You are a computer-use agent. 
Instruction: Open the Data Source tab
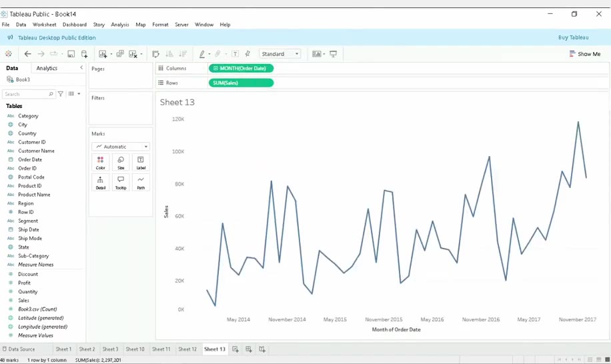[x=18, y=349]
